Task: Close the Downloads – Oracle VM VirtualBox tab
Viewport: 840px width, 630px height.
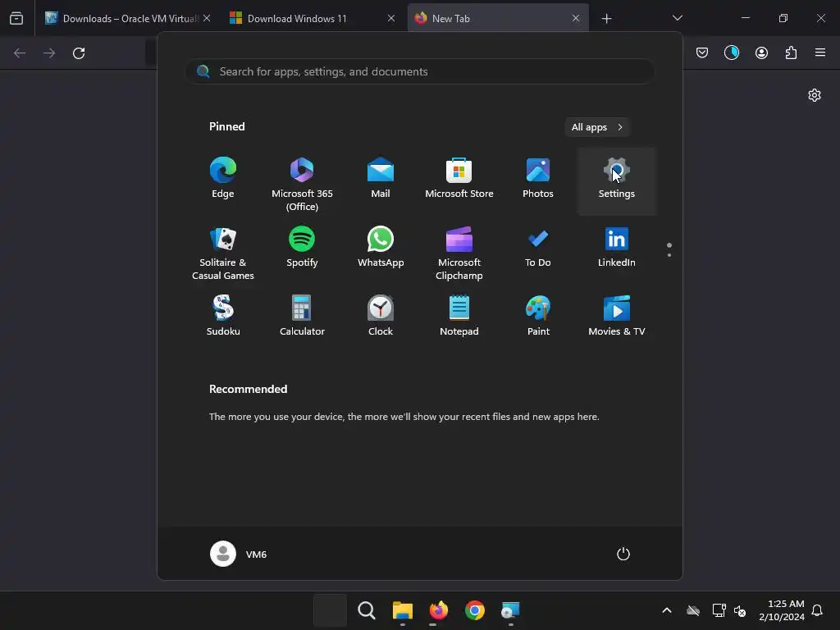Action: point(207,18)
